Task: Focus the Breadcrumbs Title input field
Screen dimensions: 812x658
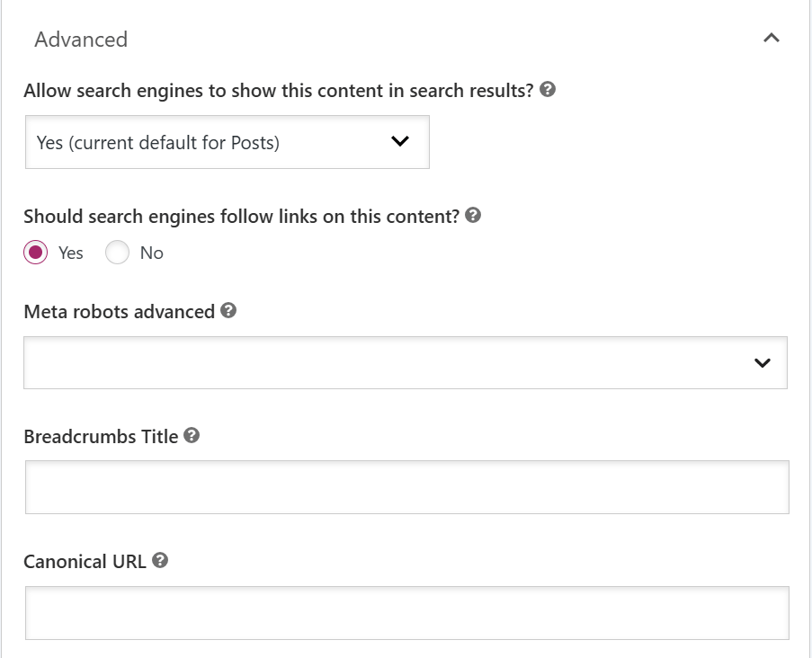Action: click(x=405, y=486)
